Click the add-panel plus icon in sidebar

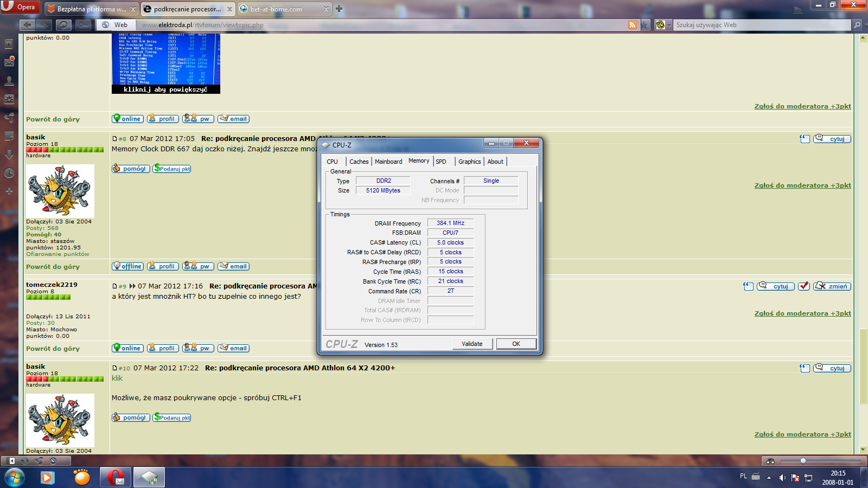(9, 191)
